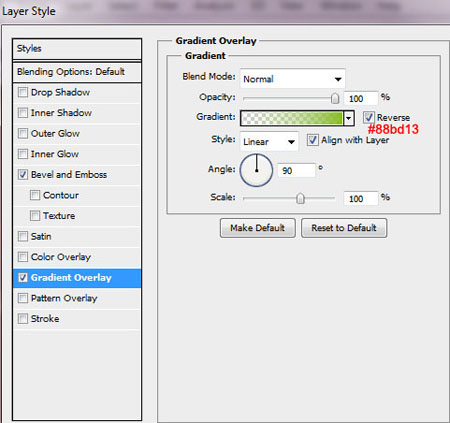Enable the Pattern Overlay checkbox
The image size is (450, 423).
(23, 298)
